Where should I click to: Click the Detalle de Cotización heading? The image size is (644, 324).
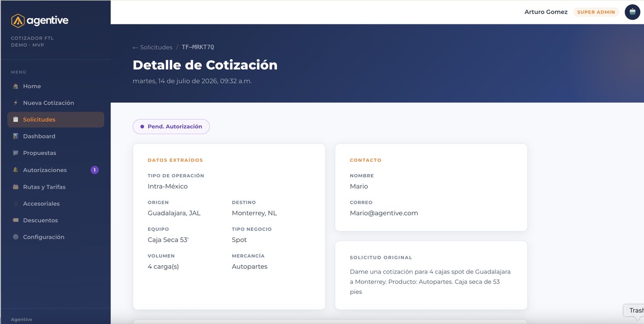(205, 65)
